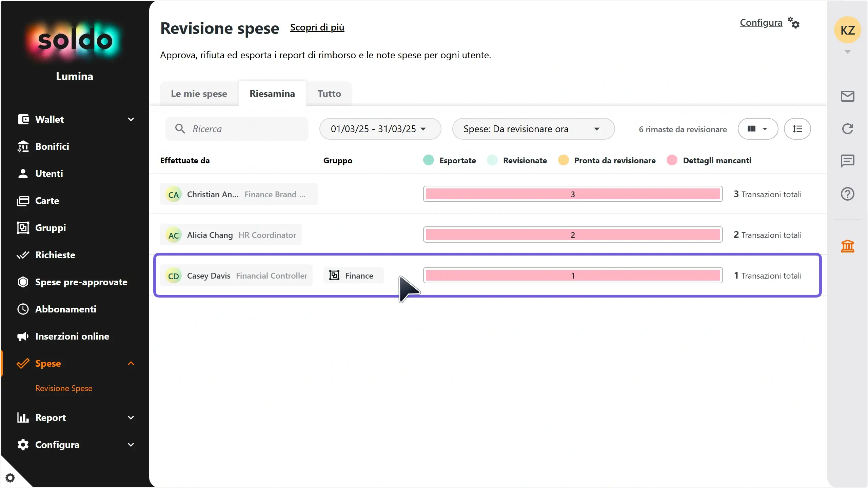Open Inserzioni online megaphone icon

click(23, 336)
